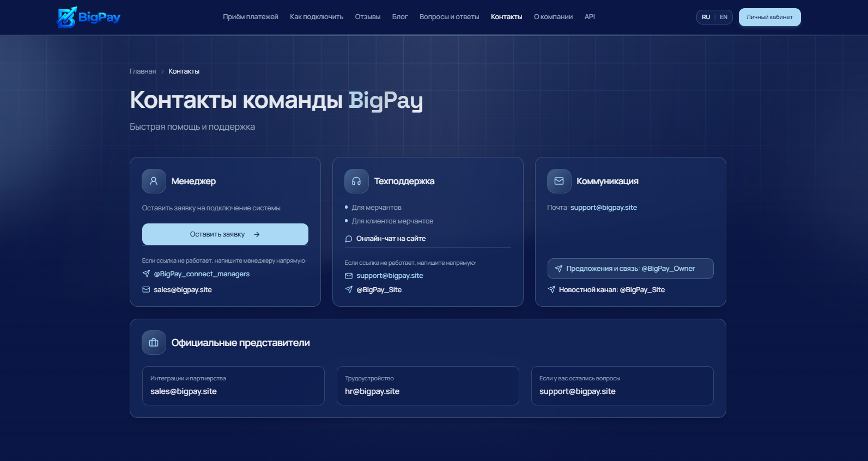Click the chat bubble icon before Онлайн-чат на сайте

coord(349,239)
